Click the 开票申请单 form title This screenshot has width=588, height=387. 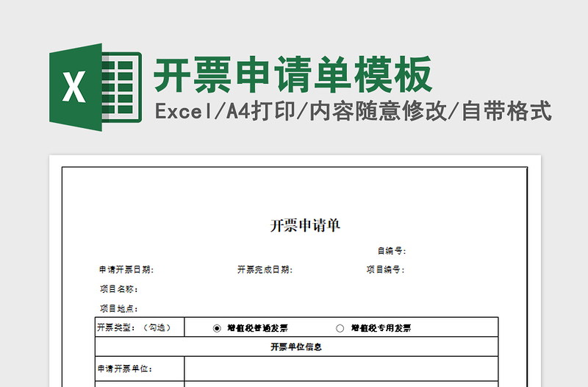pos(305,226)
